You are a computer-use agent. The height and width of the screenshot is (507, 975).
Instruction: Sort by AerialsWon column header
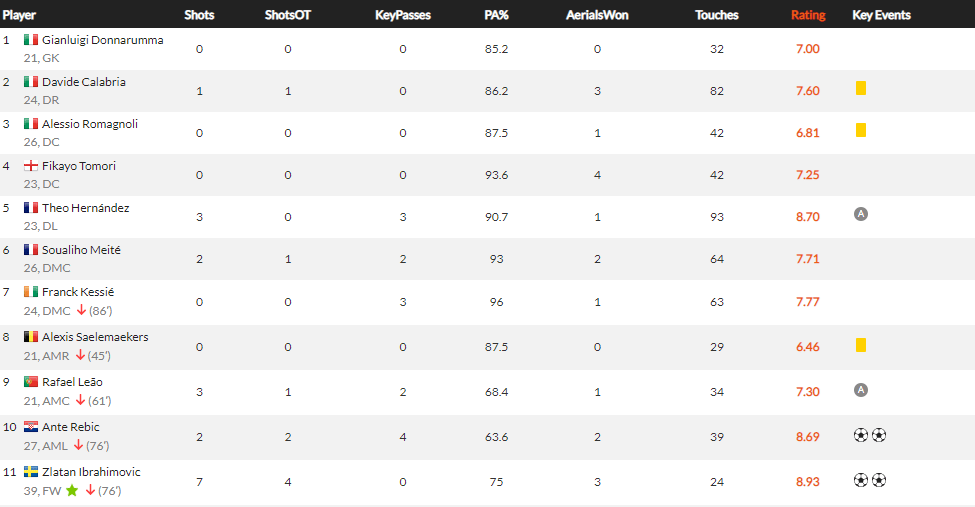[x=597, y=15]
